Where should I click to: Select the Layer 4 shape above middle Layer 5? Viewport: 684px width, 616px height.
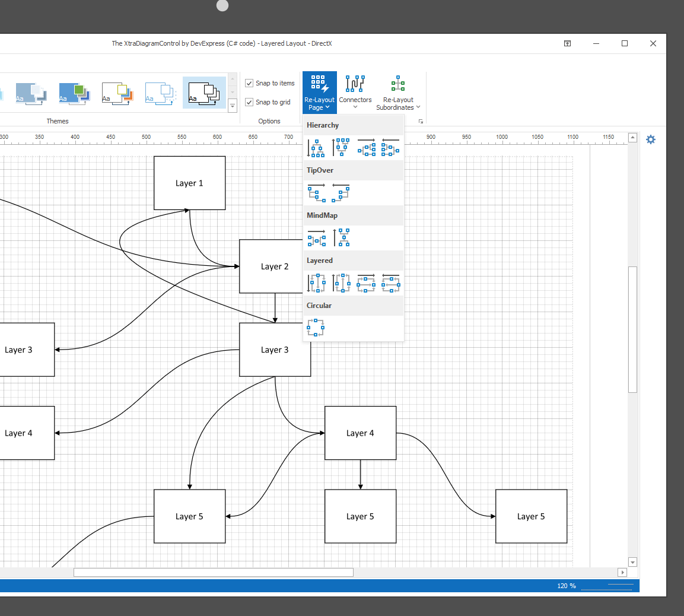(360, 433)
